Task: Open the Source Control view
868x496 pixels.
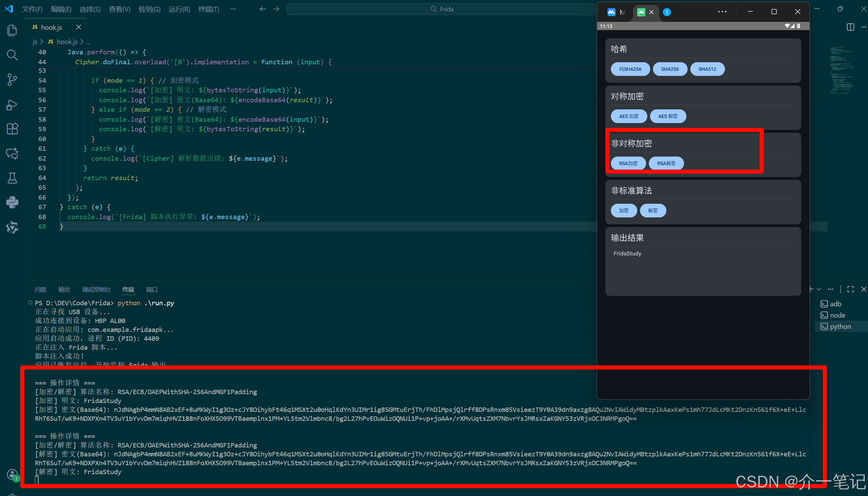Action: click(x=12, y=79)
